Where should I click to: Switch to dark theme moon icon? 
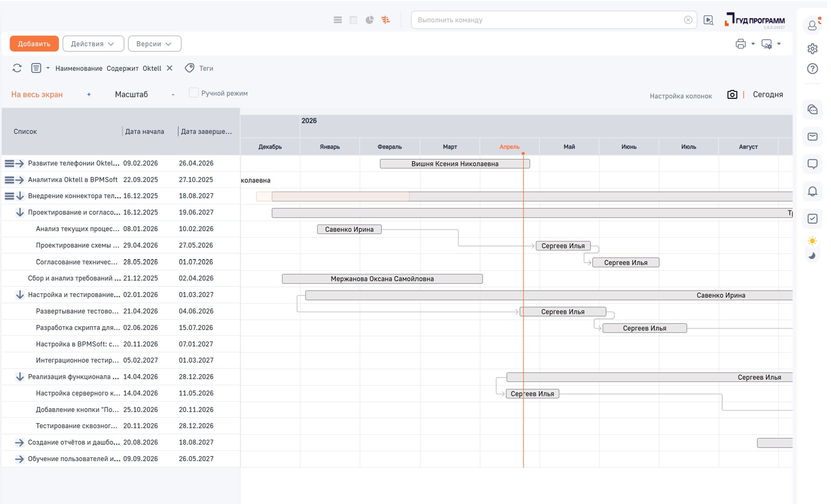click(x=812, y=255)
